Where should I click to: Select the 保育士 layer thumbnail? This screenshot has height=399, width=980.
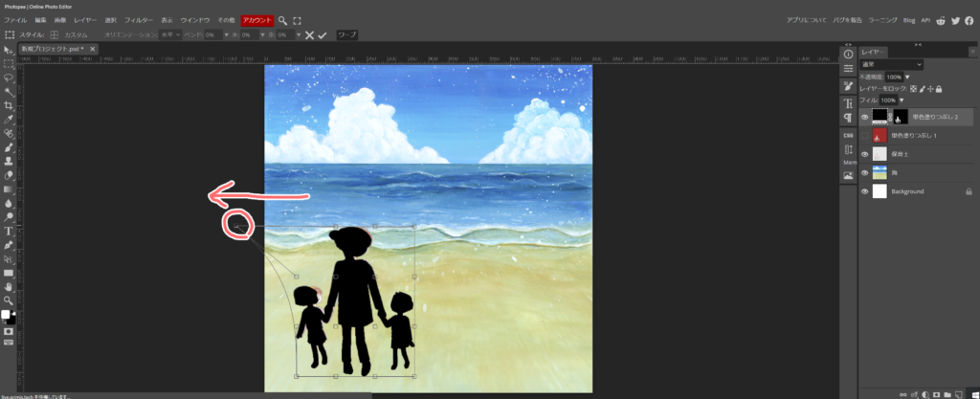880,154
